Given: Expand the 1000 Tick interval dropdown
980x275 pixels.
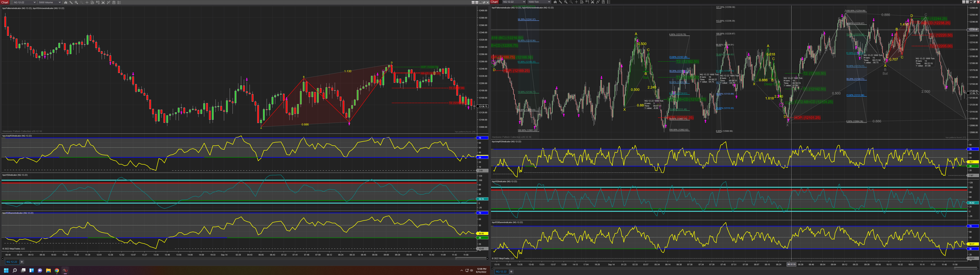Looking at the screenshot, I should pyautogui.click(x=549, y=2).
